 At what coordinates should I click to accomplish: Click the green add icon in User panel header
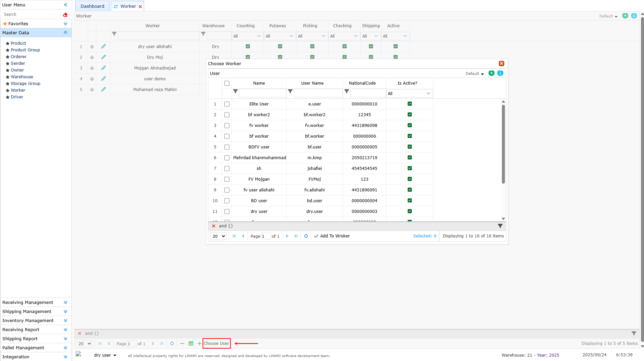(x=491, y=73)
